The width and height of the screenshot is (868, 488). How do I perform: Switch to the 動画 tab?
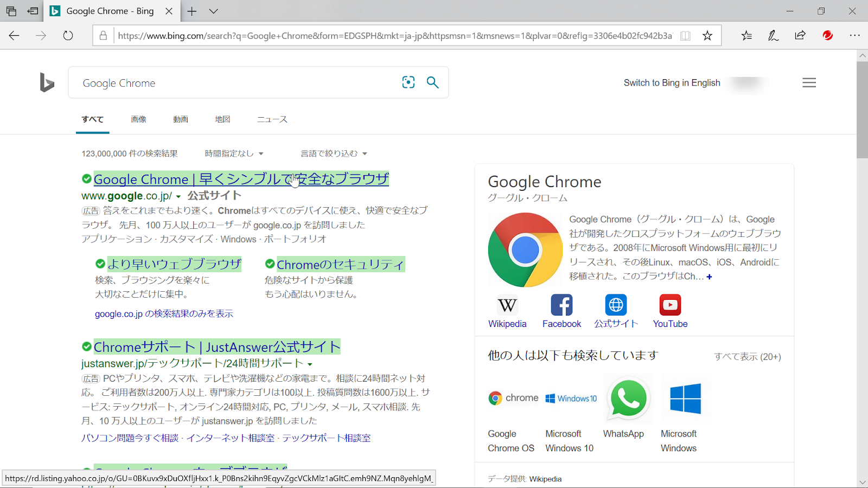[181, 119]
